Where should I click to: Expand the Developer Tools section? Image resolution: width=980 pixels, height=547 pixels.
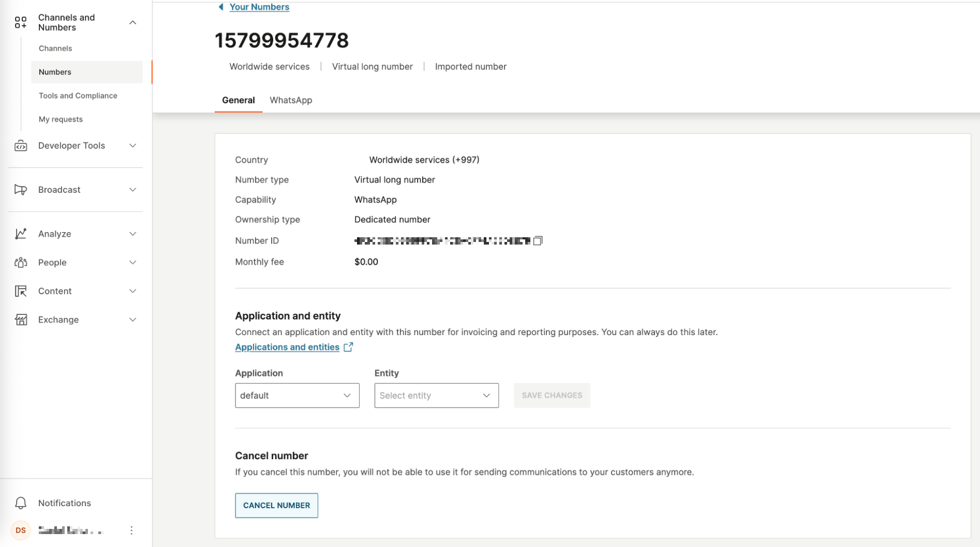point(133,146)
